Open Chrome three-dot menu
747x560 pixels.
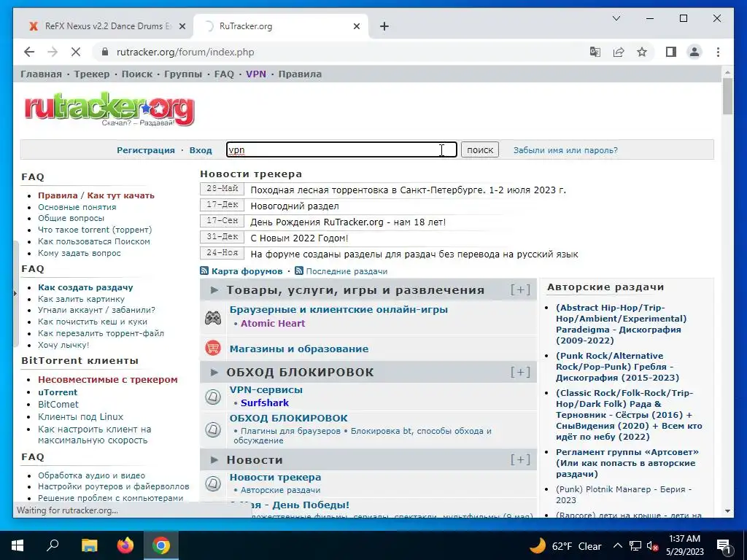[x=718, y=52]
